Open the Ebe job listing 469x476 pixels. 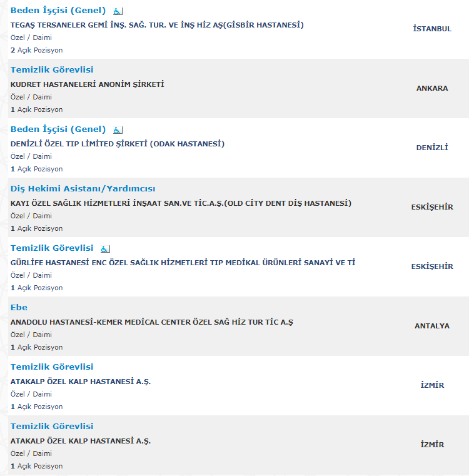pos(19,307)
